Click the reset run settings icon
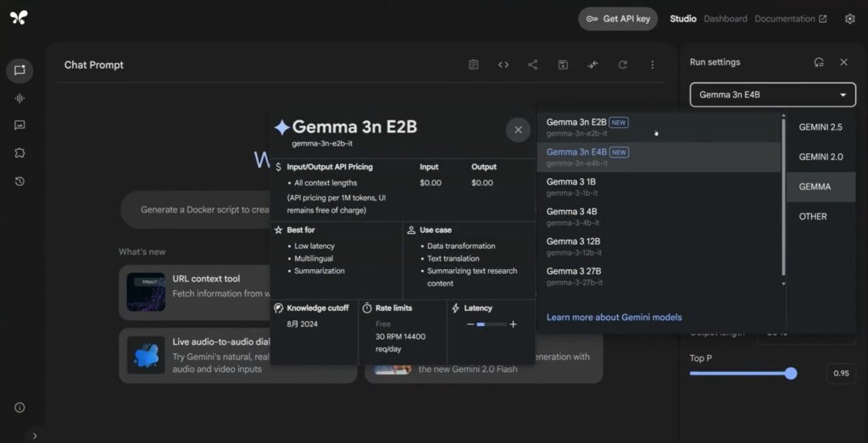Screen dimensions: 868x443 pos(820,62)
